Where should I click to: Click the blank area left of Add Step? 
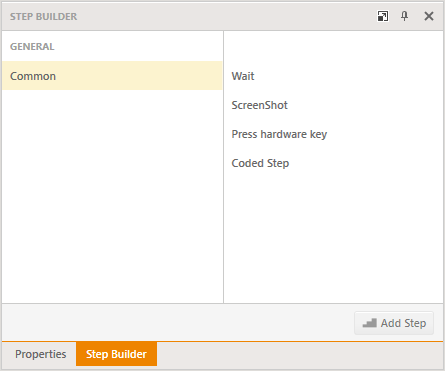pos(177,323)
